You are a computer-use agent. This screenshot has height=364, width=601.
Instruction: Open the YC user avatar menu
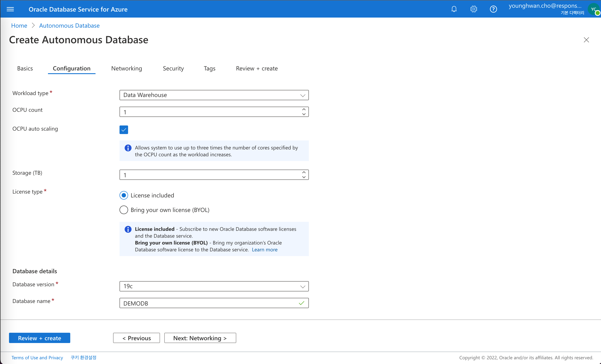[594, 9]
